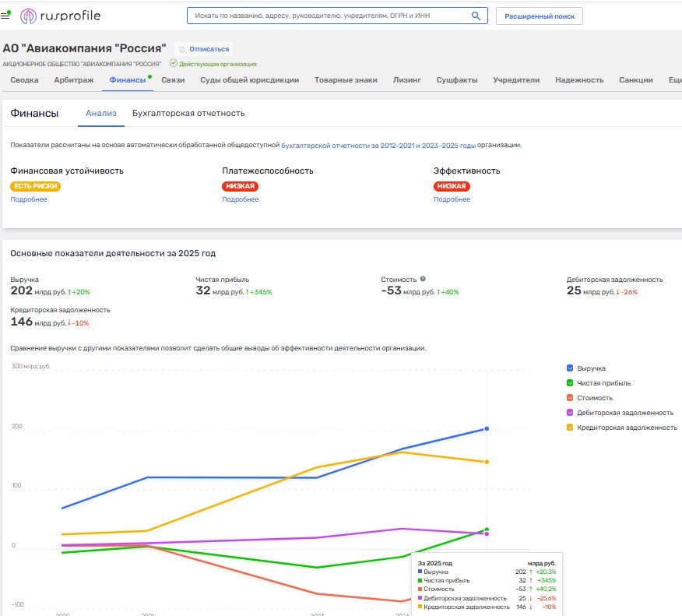The height and width of the screenshot is (616, 682).
Task: Toggle the Выручка legend checkbox
Action: tap(571, 368)
